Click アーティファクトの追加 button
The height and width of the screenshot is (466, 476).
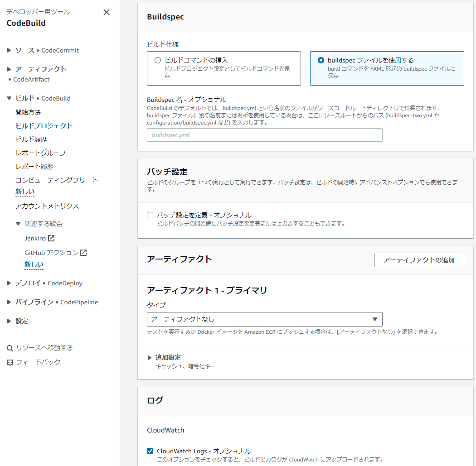click(419, 260)
